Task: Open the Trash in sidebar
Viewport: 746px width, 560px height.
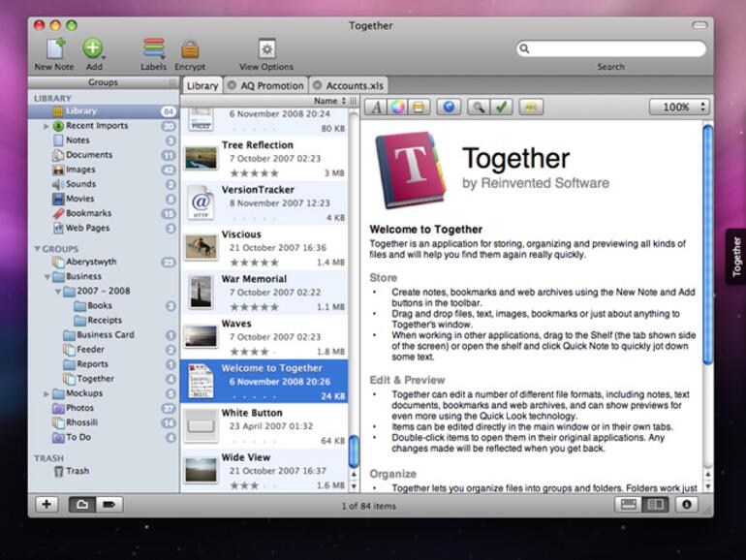Action: pyautogui.click(x=104, y=471)
